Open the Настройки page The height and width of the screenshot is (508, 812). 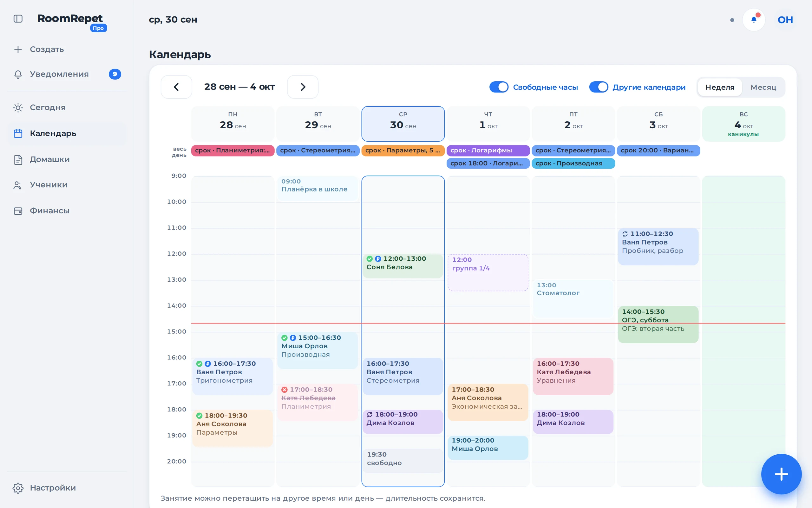pos(66,488)
